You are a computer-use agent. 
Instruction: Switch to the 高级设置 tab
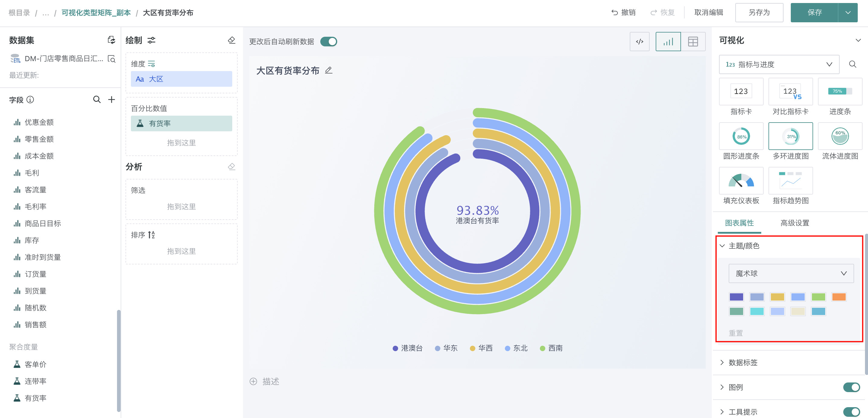[x=794, y=223]
